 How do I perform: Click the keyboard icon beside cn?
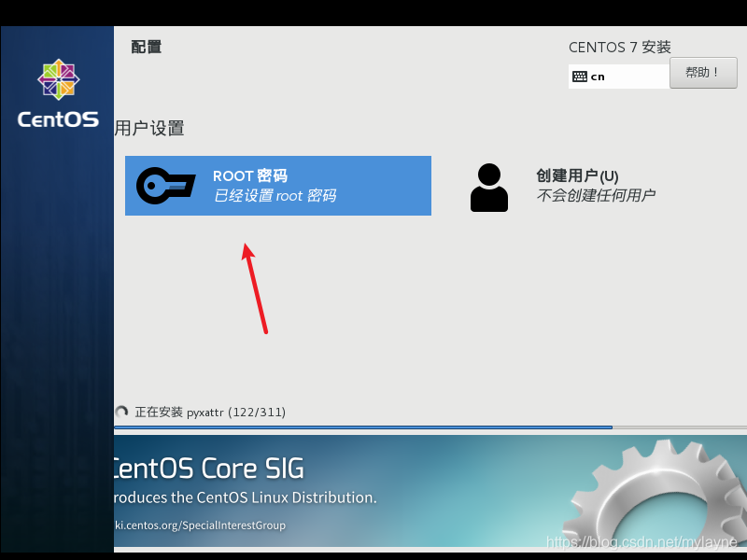[x=579, y=77]
